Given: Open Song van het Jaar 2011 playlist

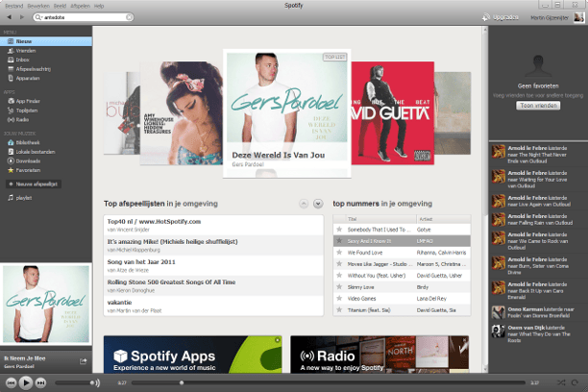Looking at the screenshot, I should [213, 265].
